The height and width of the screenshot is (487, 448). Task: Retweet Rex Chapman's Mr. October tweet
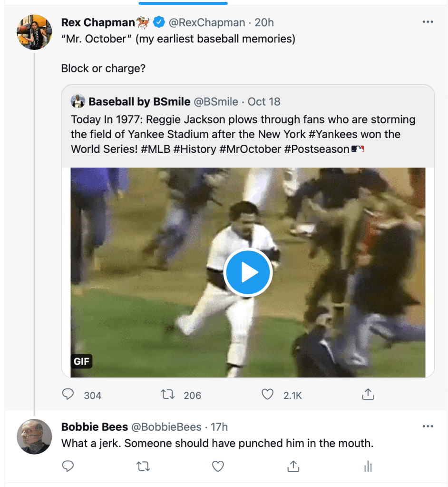point(167,395)
